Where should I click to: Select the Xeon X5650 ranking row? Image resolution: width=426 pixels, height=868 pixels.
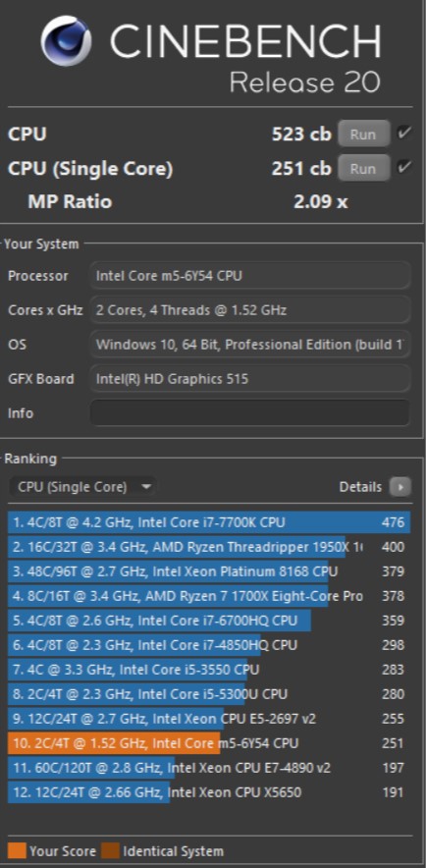tap(209, 792)
